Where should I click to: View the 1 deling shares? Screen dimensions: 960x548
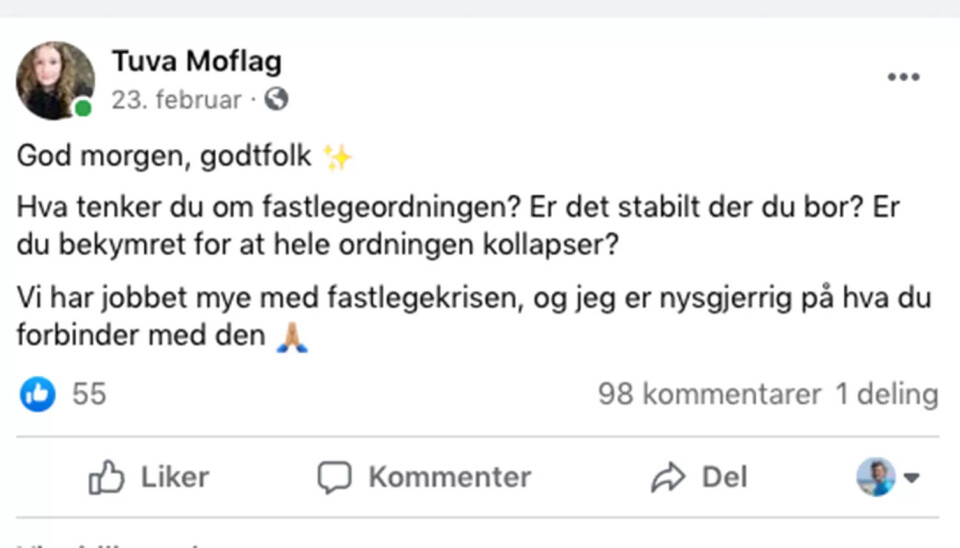[887, 394]
